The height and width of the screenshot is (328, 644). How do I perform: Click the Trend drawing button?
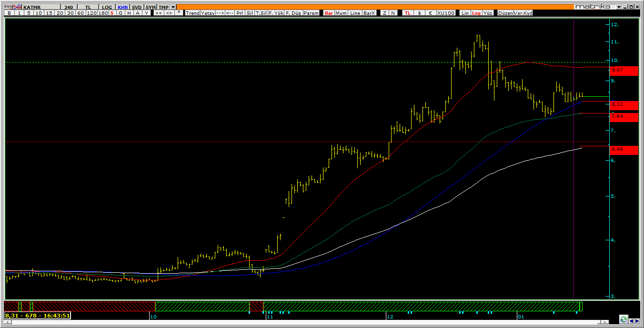click(192, 13)
